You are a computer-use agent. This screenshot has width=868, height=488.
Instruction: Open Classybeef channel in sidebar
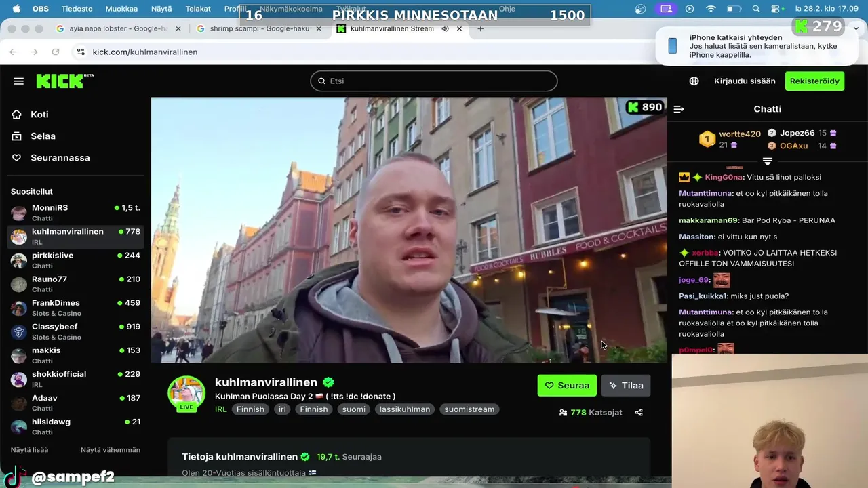coord(75,331)
